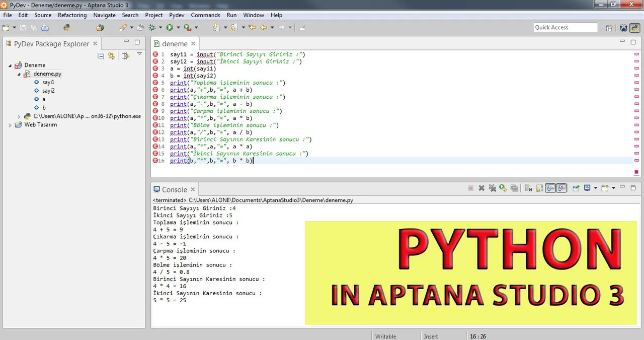
Task: Select variable b in the tree
Action: coord(44,108)
